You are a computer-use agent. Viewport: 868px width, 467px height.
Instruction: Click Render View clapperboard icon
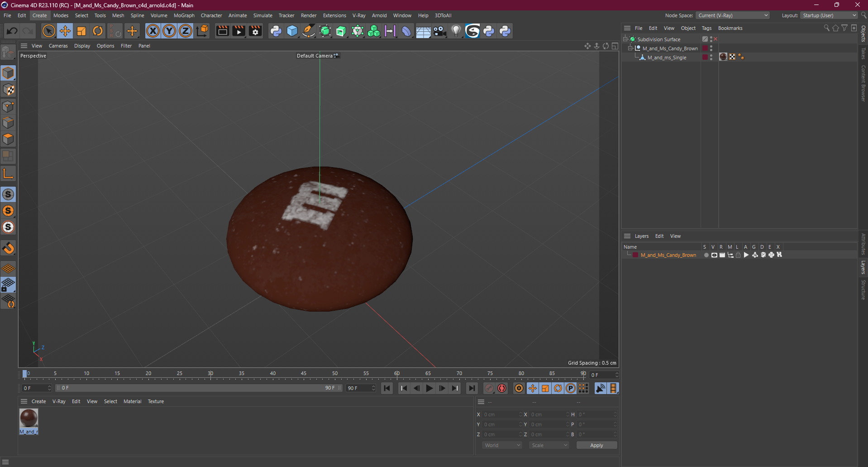tap(222, 31)
